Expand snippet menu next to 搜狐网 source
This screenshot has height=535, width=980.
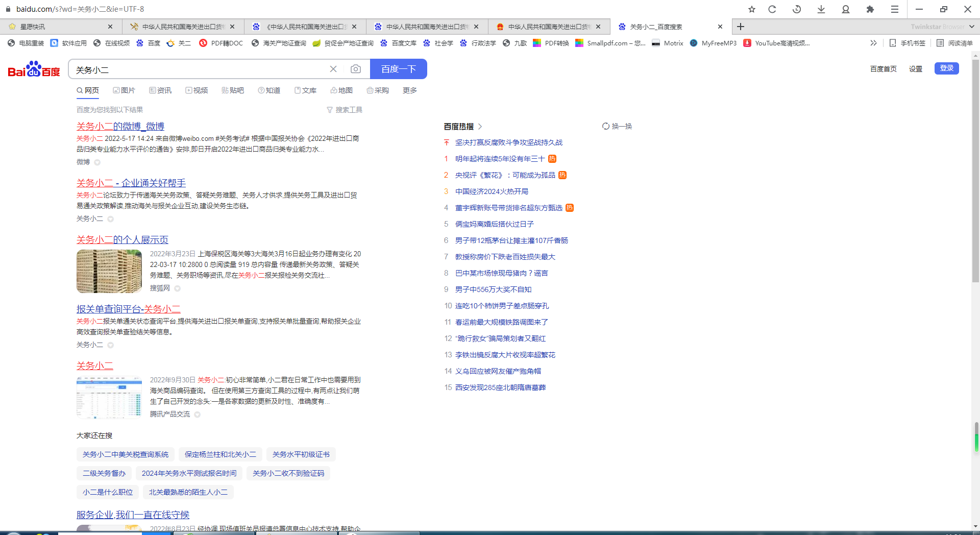click(177, 288)
